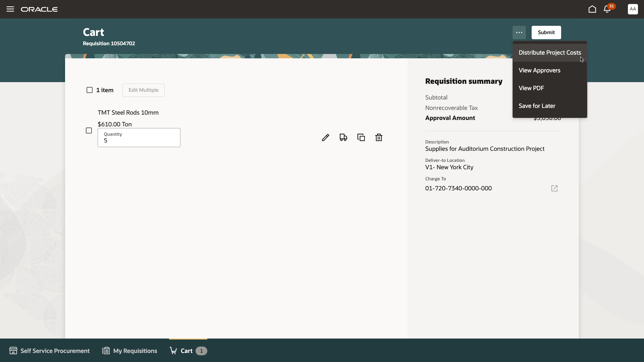Open the hamburger navigation menu
The width and height of the screenshot is (644, 362).
10,9
